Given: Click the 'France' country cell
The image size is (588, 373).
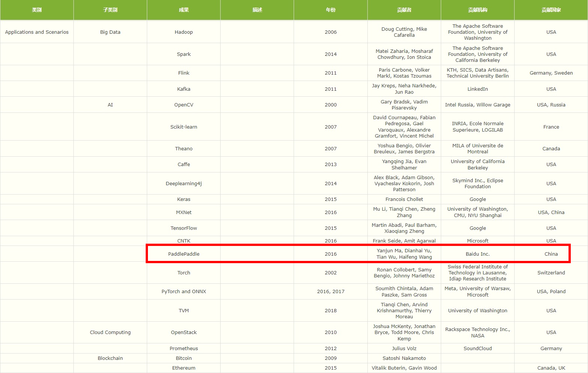Looking at the screenshot, I should tap(551, 127).
